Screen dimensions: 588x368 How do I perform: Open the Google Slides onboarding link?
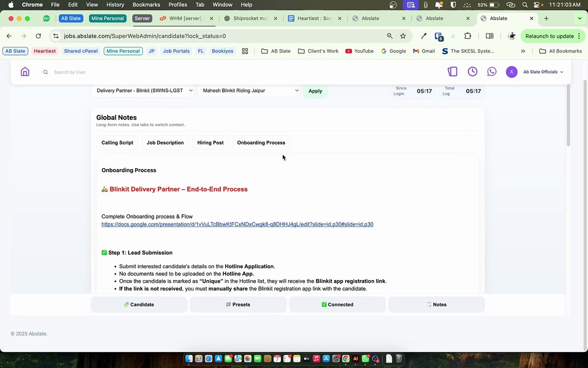coord(237,224)
